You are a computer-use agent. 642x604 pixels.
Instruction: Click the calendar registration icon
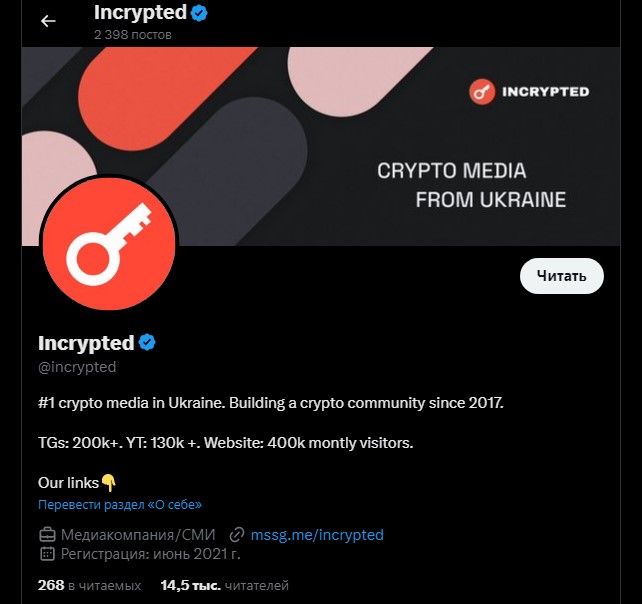tap(47, 554)
